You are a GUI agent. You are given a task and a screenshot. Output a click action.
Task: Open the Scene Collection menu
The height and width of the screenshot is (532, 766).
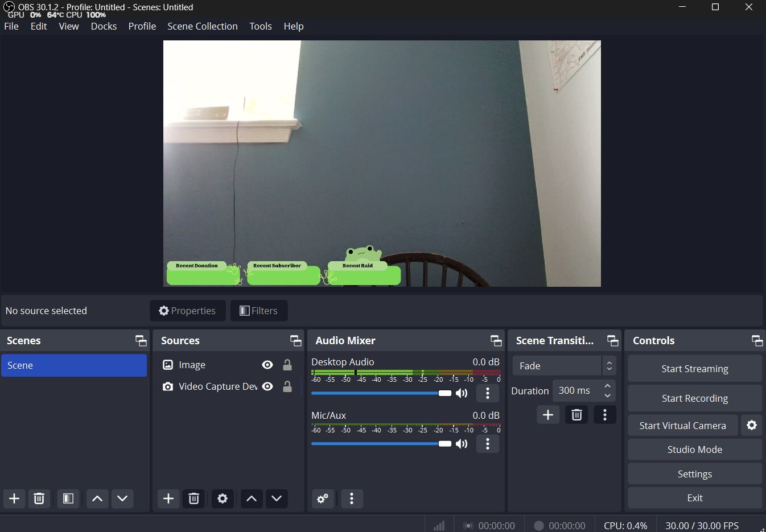203,26
